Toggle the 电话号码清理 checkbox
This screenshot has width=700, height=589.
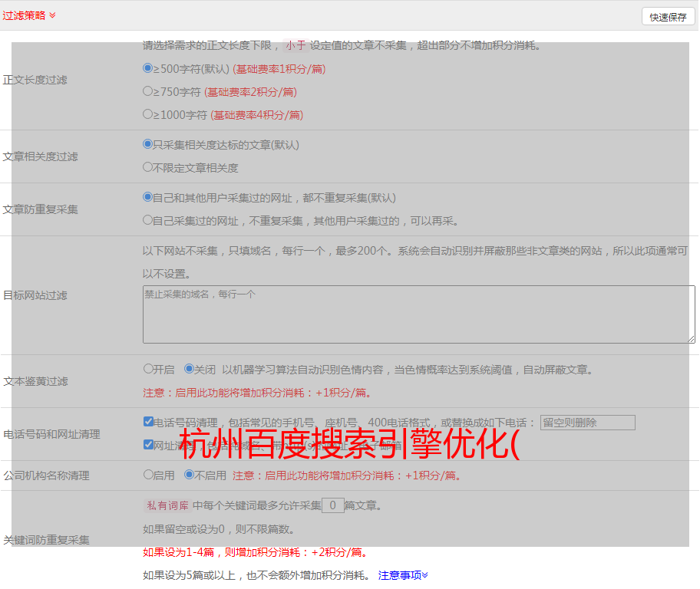tap(148, 422)
